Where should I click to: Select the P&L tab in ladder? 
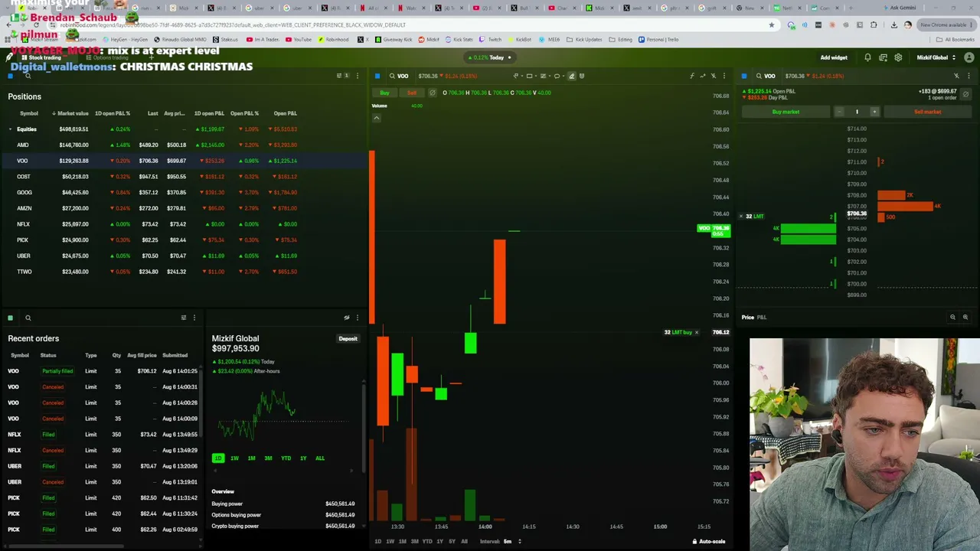pyautogui.click(x=762, y=317)
